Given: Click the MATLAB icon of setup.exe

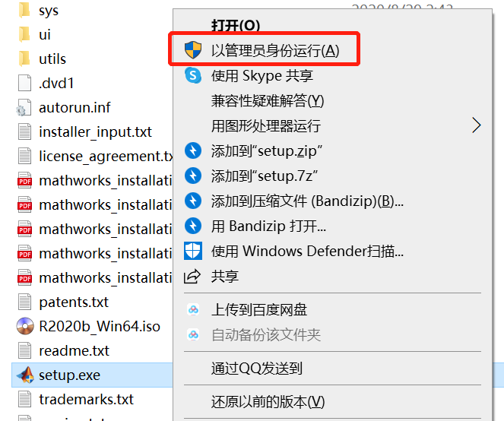Looking at the screenshot, I should click(26, 375).
